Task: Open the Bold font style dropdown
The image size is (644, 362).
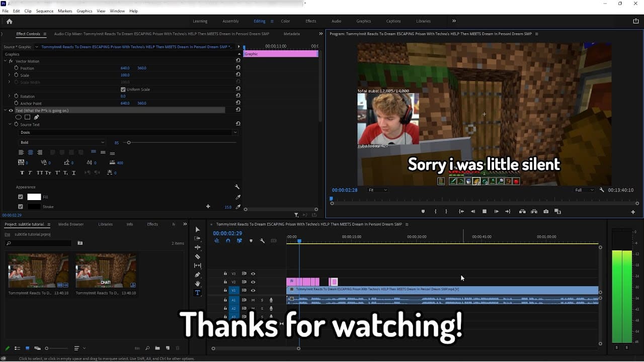Action: (x=62, y=142)
